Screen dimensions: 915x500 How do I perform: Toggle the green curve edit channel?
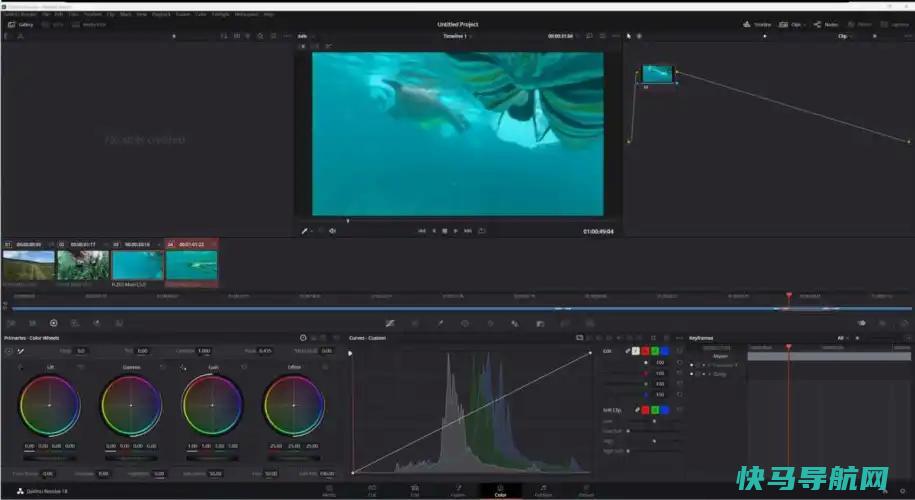coord(655,351)
